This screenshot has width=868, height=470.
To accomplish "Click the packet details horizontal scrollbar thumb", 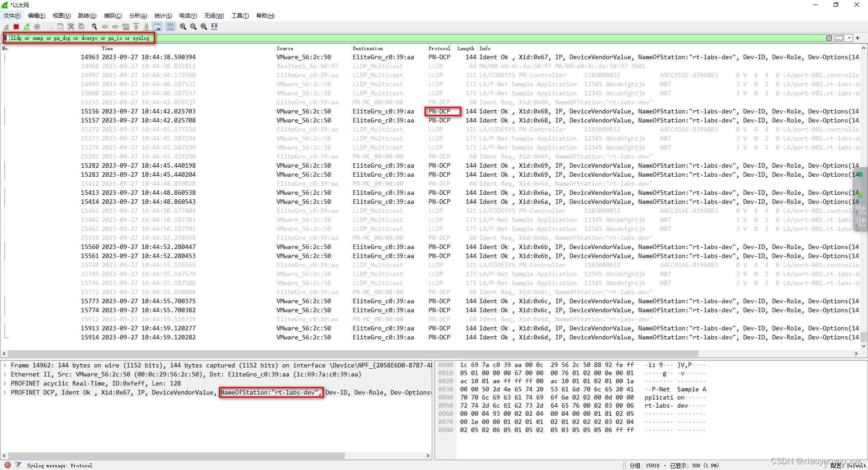I will click(x=176, y=456).
